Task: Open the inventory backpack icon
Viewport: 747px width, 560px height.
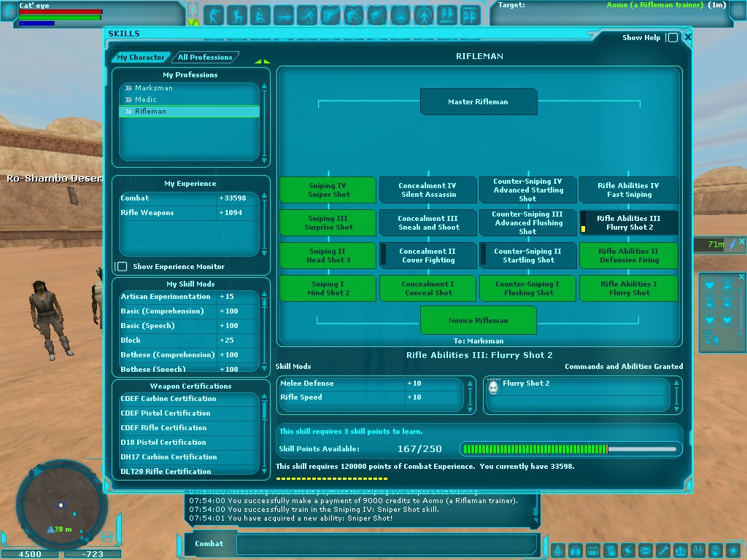Action: click(576, 550)
